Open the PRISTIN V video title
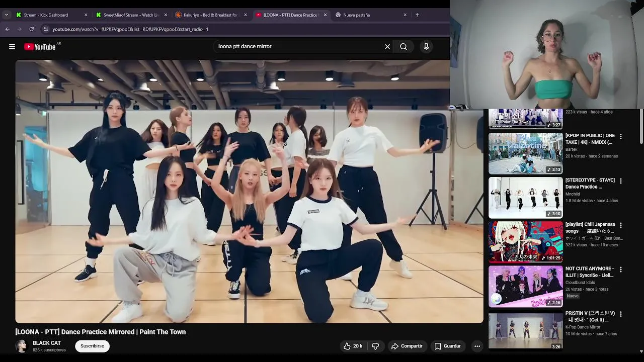Viewport: 644px width, 362px height. pyautogui.click(x=590, y=316)
